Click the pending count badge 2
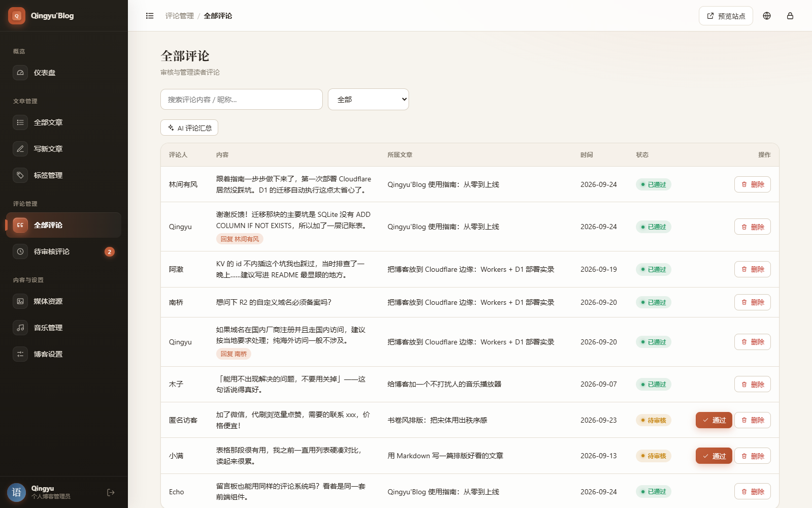Viewport: 812px width, 508px height. click(x=109, y=251)
